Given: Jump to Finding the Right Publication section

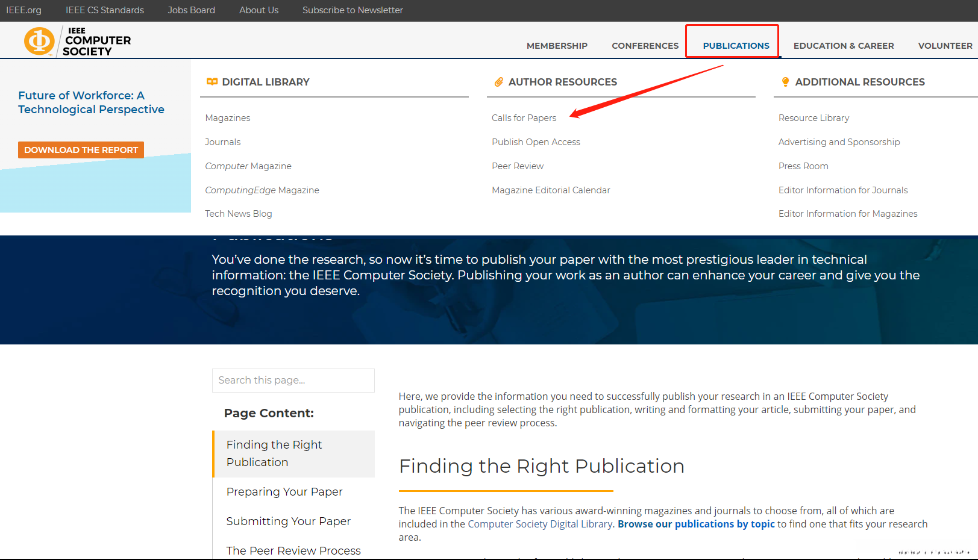Looking at the screenshot, I should (294, 454).
